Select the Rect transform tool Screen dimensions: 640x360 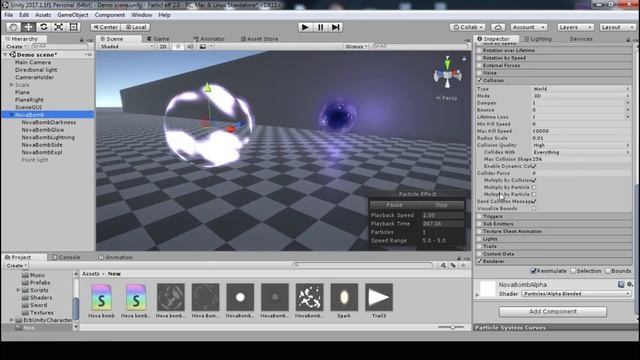(74, 27)
